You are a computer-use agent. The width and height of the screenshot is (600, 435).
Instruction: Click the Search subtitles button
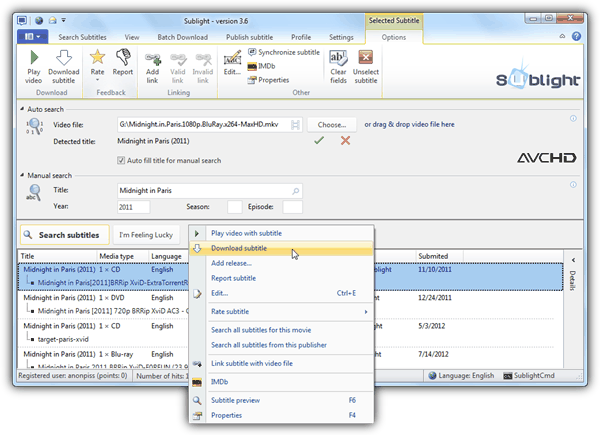pos(65,235)
